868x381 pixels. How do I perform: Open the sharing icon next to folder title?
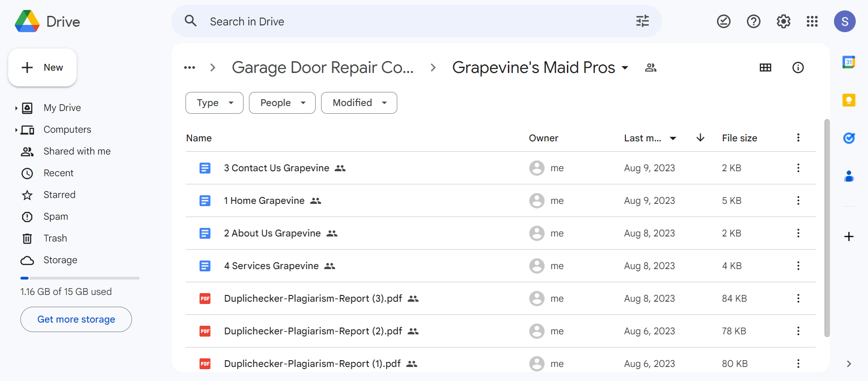click(651, 68)
